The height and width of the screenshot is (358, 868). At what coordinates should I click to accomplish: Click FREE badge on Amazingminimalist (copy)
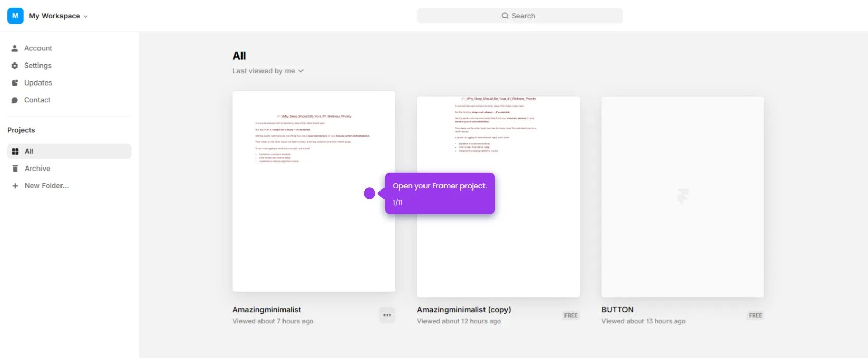571,315
